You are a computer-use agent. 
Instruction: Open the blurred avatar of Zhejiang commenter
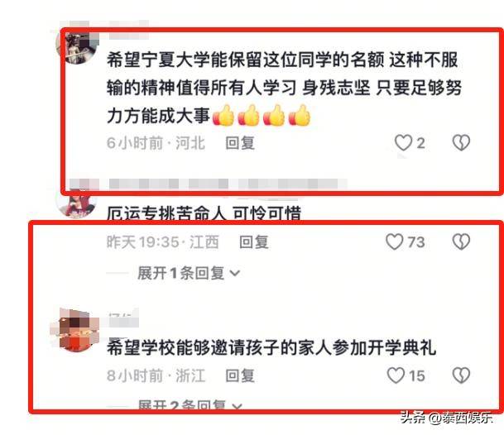[x=74, y=329]
